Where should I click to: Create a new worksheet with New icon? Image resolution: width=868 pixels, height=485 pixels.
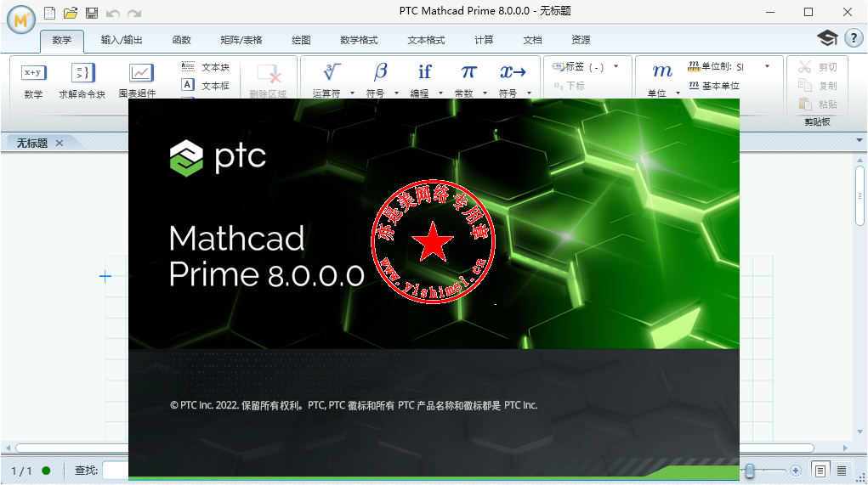50,13
